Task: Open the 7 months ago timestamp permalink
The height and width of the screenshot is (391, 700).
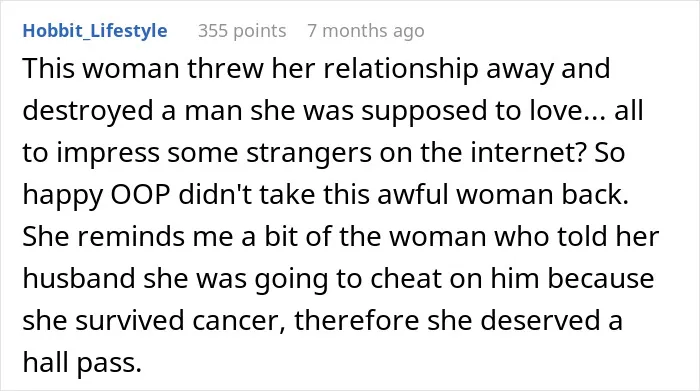Action: (x=366, y=31)
